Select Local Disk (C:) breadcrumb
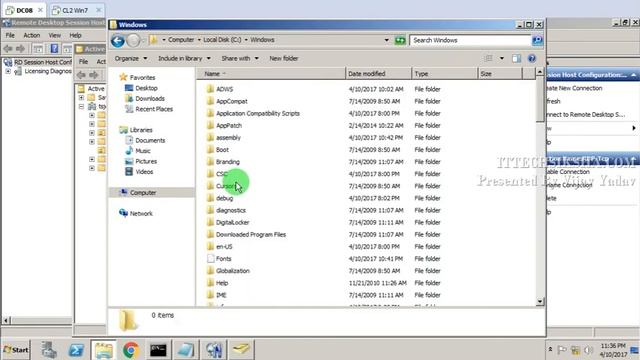The image size is (640, 360). pyautogui.click(x=222, y=40)
